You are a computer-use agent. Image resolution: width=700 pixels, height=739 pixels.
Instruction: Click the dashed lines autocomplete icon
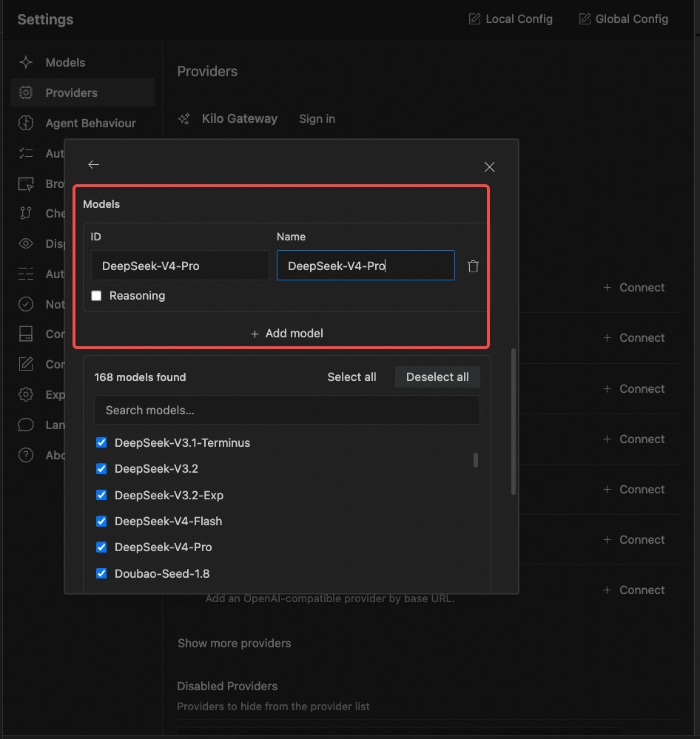pos(26,274)
